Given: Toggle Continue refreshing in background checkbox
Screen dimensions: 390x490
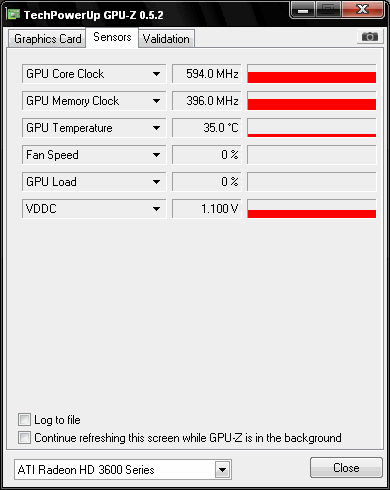Looking at the screenshot, I should point(24,438).
